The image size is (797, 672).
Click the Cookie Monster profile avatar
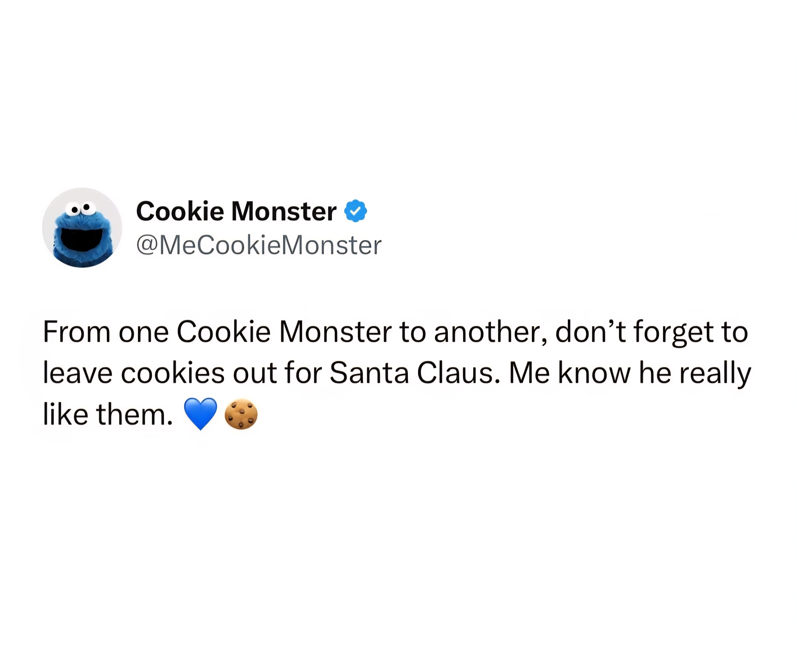tap(82, 227)
